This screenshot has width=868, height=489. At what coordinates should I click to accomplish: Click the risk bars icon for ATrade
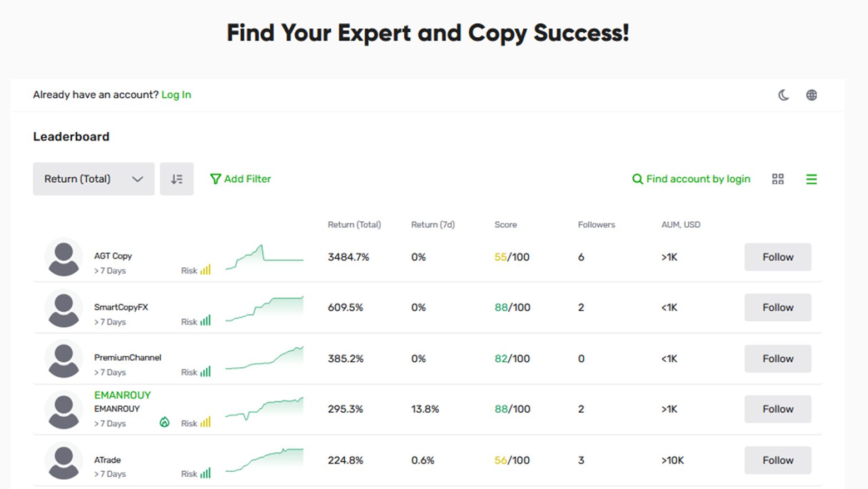206,473
